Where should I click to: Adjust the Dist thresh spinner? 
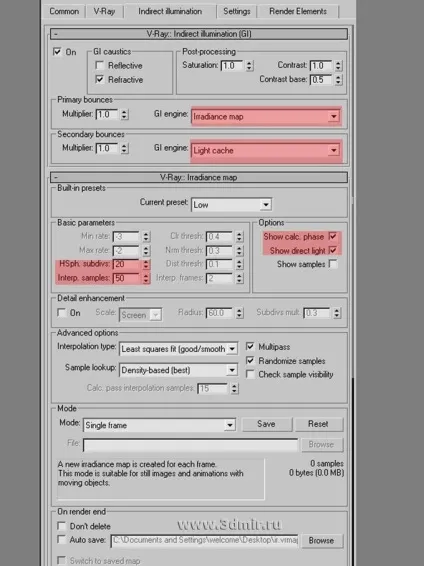[239, 264]
